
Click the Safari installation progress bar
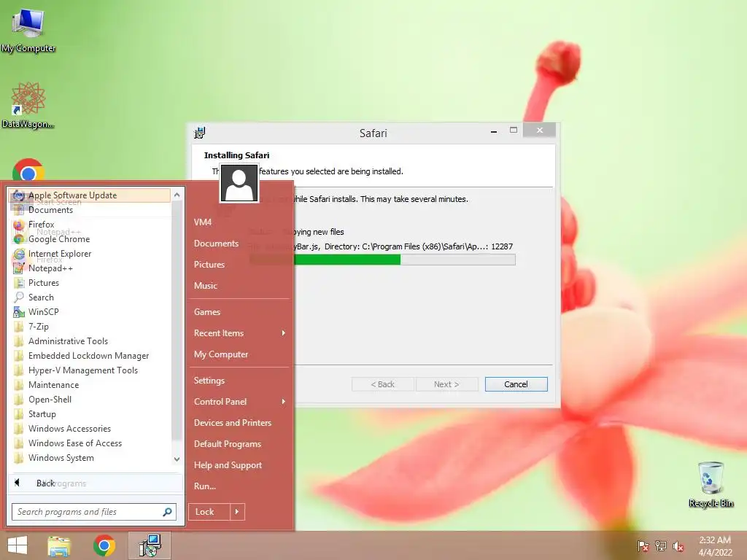pos(382,260)
